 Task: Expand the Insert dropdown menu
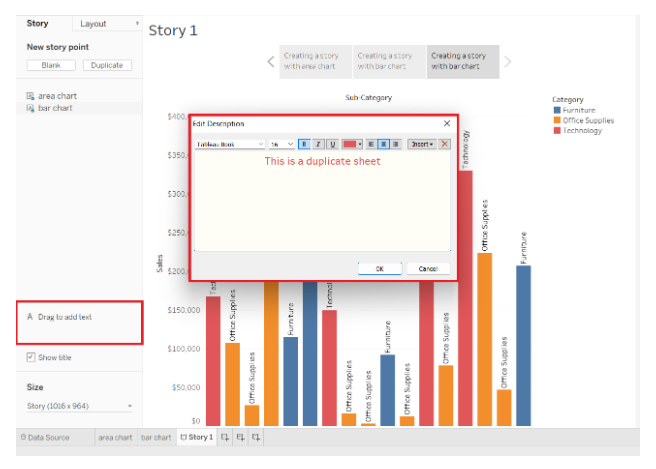pos(422,144)
